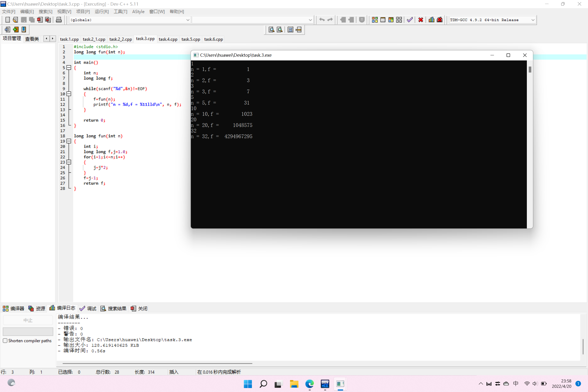
Task: Enable Shorten compiler paths checkbox
Action: [x=5, y=340]
